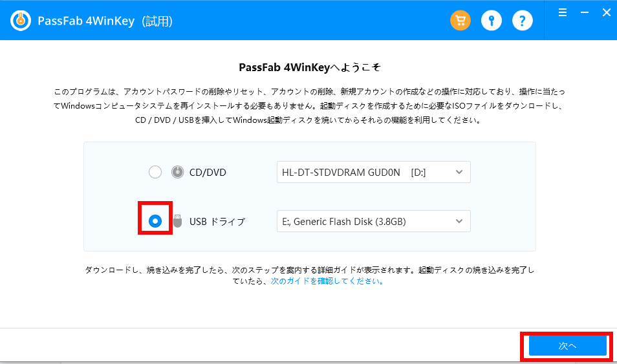
Task: Expand the HL-DT-STDVDRAM drive dropdown
Action: point(373,173)
